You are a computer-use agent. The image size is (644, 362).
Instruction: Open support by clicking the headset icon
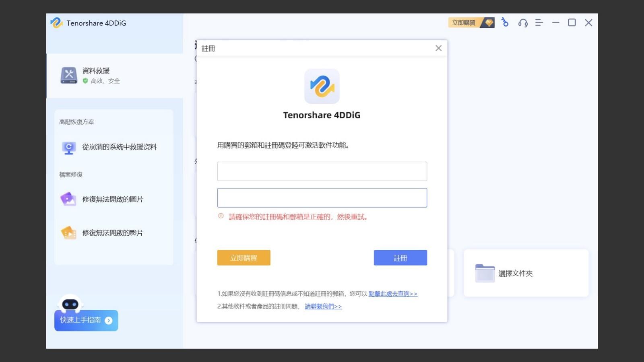[522, 23]
